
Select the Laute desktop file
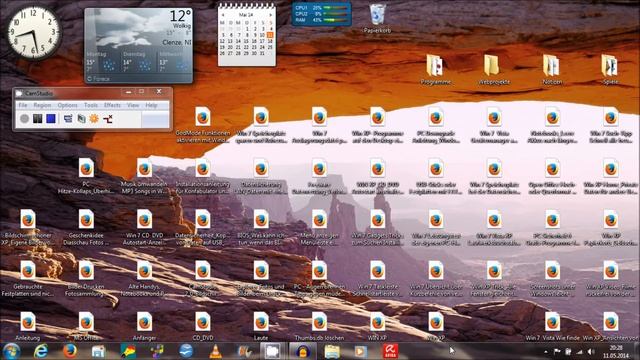pos(261,326)
